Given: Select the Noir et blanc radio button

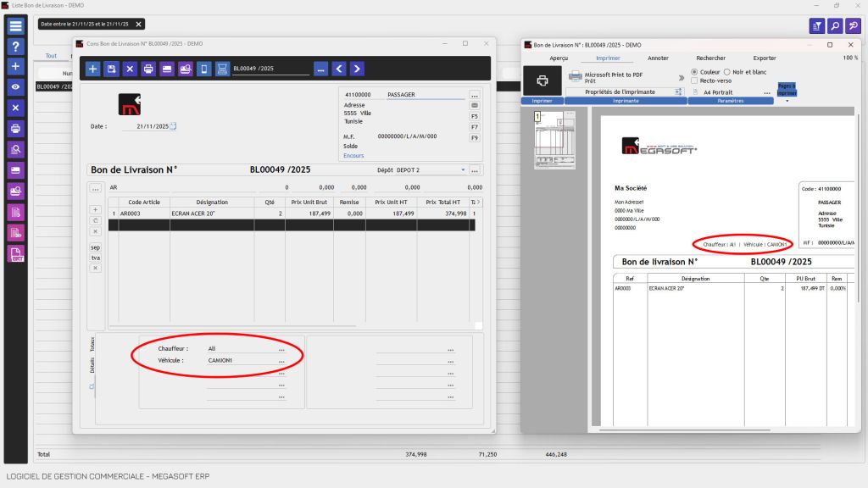Looking at the screenshot, I should click(x=726, y=72).
